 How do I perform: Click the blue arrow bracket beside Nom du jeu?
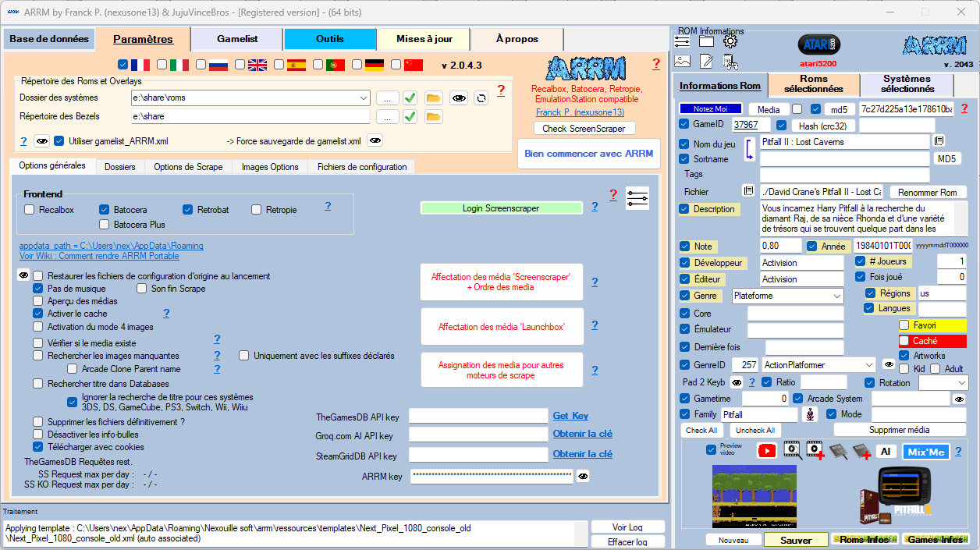[749, 148]
